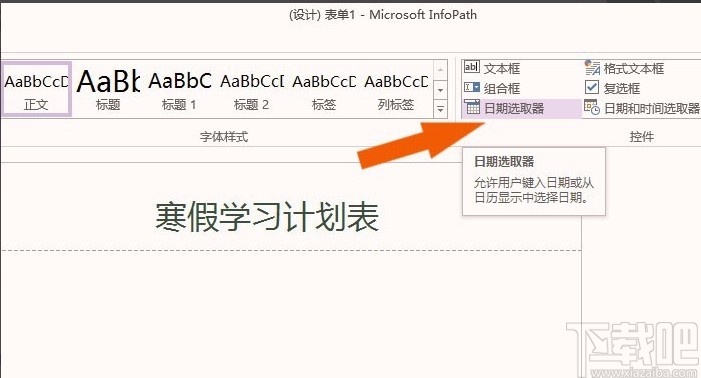Apply the 标题 font style
The height and width of the screenshot is (378, 701).
(x=108, y=89)
